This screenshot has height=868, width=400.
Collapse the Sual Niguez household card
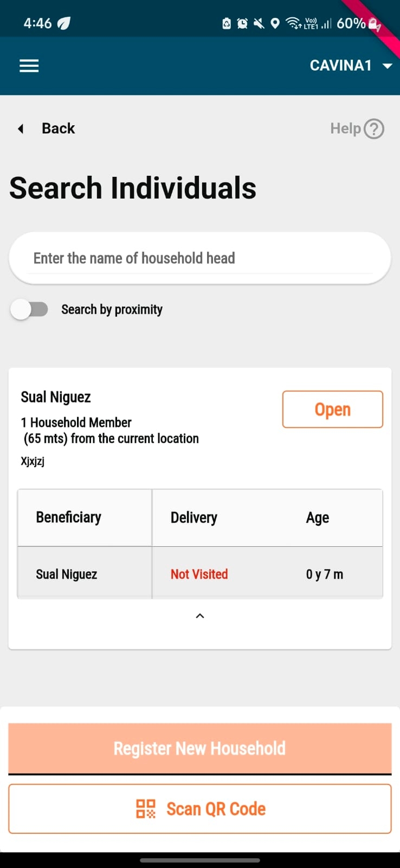click(200, 616)
